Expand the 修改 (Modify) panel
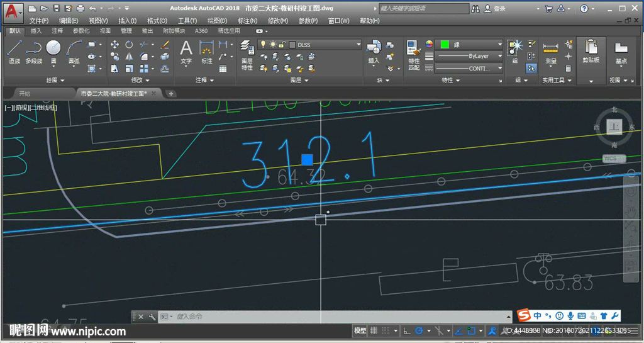This screenshot has width=644, height=343. (x=140, y=80)
